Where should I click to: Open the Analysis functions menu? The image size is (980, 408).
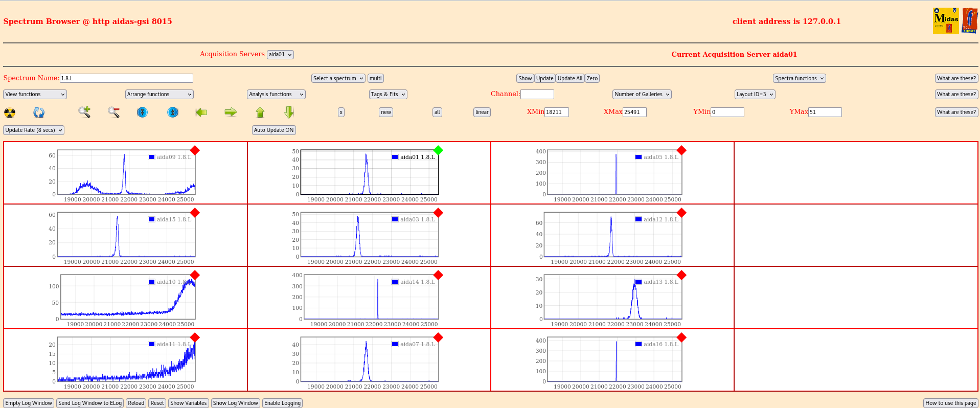[276, 94]
